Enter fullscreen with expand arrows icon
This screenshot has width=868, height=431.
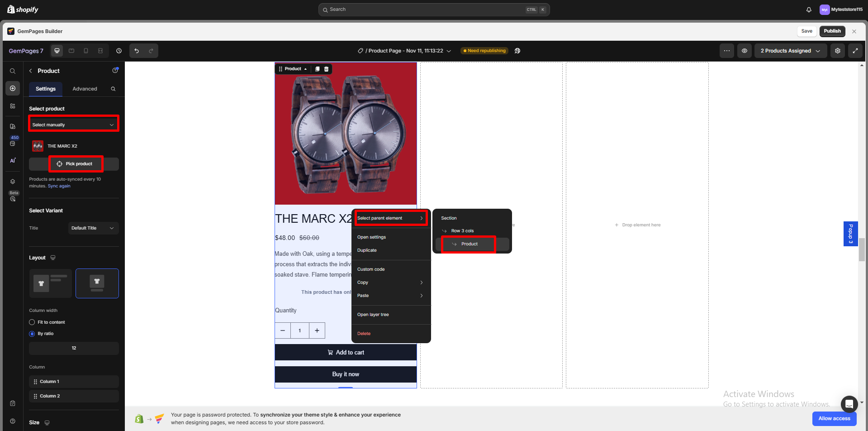(855, 51)
